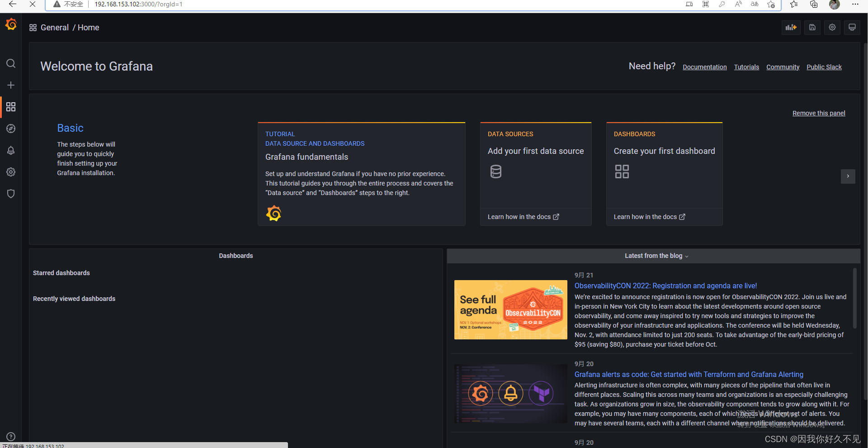Open Server Admin via the shield icon

(x=11, y=194)
